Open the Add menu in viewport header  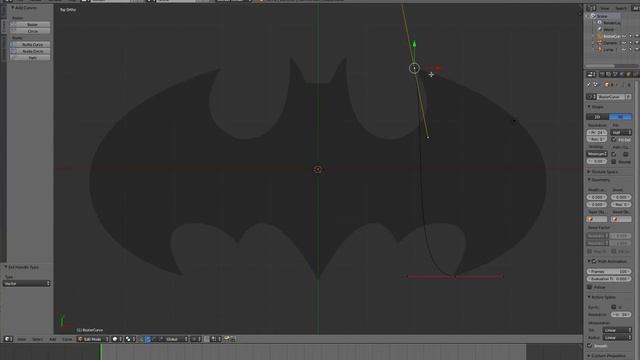click(x=53, y=339)
